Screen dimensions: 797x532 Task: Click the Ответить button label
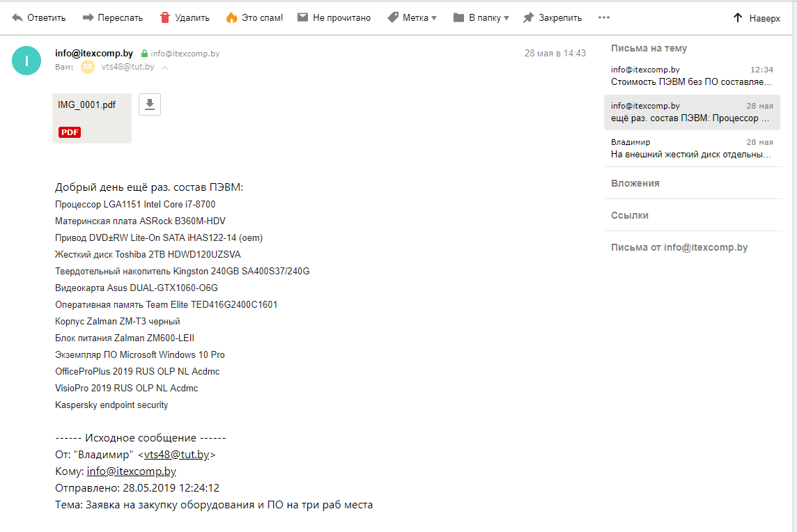[46, 18]
